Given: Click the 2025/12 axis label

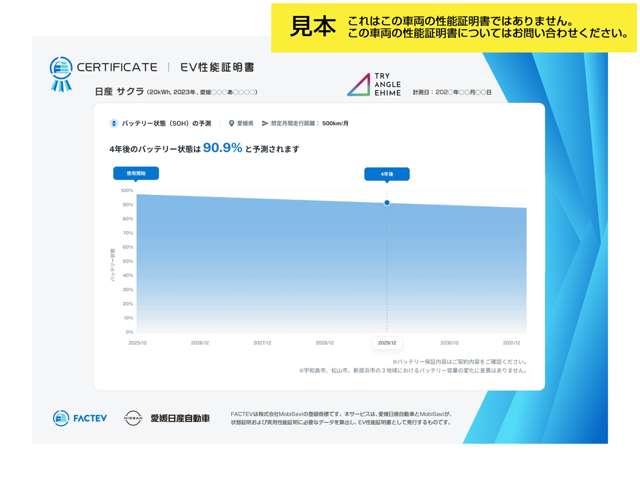Looking at the screenshot, I should pos(137,342).
